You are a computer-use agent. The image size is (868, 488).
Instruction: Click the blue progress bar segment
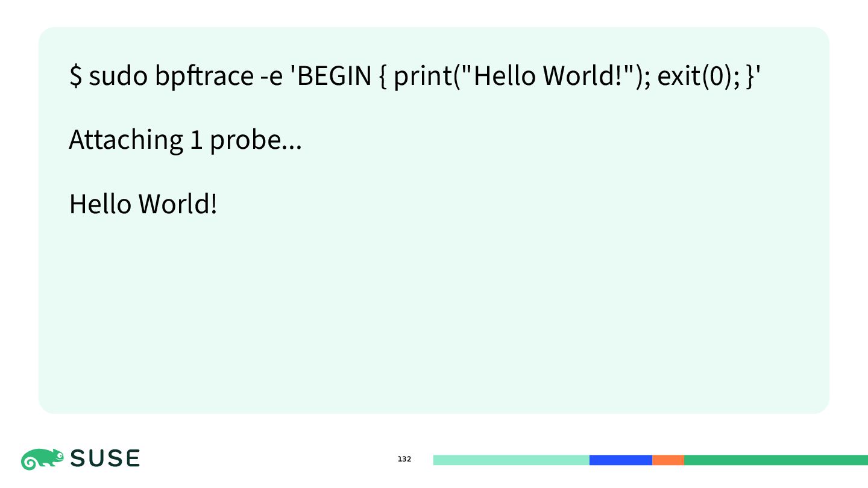pyautogui.click(x=621, y=460)
